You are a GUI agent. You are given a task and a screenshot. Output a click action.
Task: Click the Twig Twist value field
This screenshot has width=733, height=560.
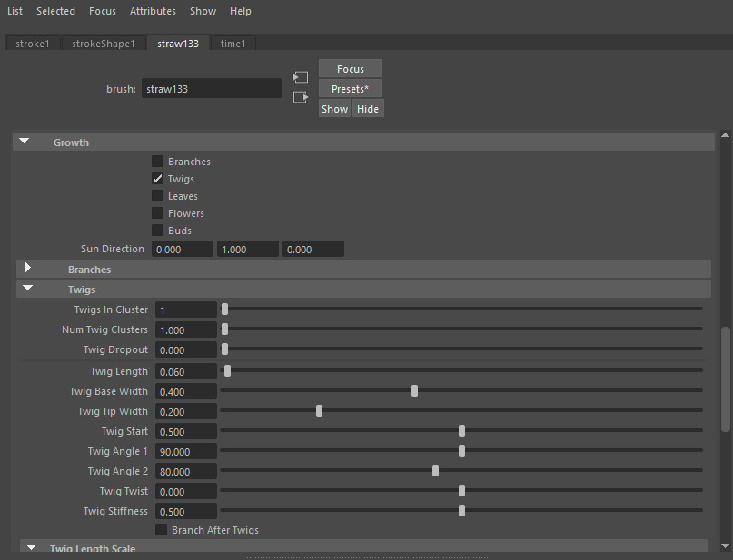coord(186,491)
